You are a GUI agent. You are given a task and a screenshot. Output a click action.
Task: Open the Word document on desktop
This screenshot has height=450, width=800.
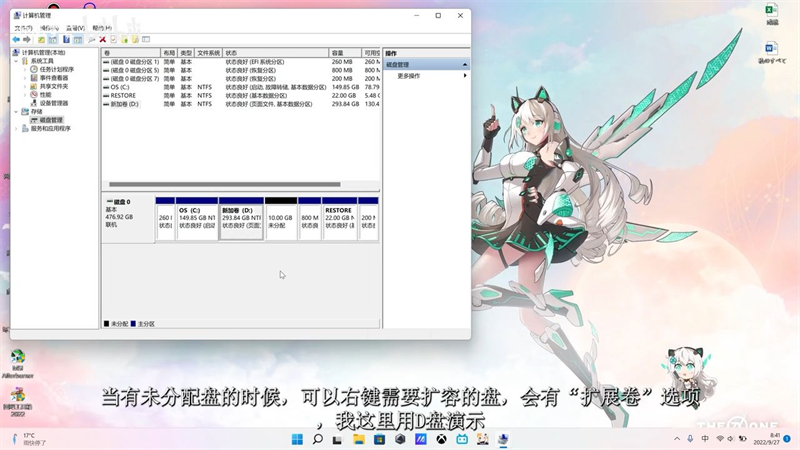771,53
